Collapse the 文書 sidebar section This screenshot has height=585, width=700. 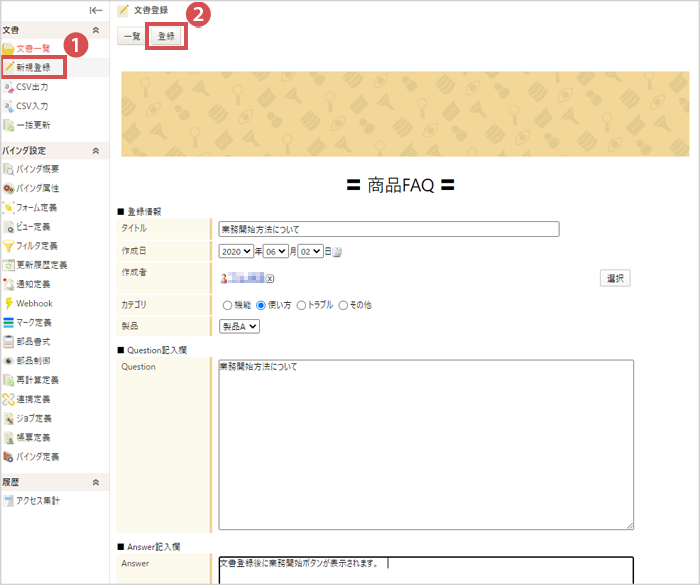[x=96, y=30]
